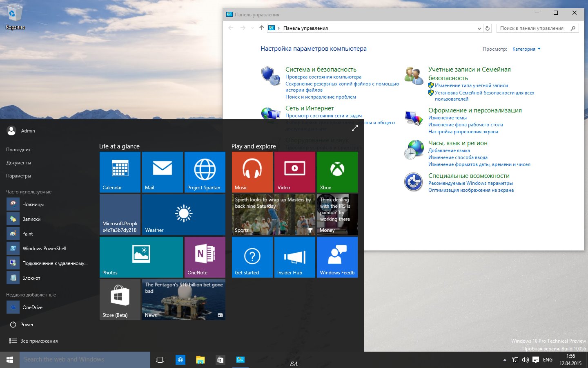Open Task View on taskbar
This screenshot has height=368, width=588.
pyautogui.click(x=160, y=360)
